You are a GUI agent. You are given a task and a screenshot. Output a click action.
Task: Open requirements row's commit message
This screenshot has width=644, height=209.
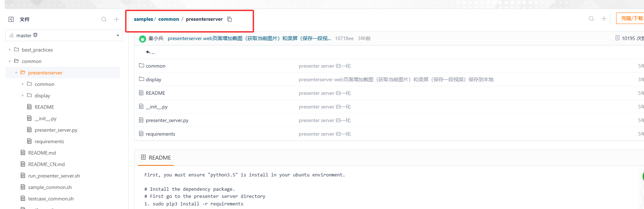click(325, 134)
